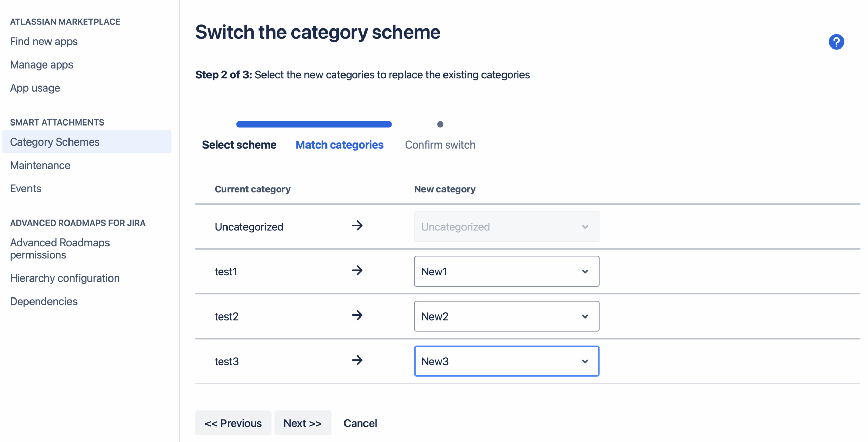The image size is (868, 442).
Task: Open Category Schemes in the sidebar
Action: (55, 142)
